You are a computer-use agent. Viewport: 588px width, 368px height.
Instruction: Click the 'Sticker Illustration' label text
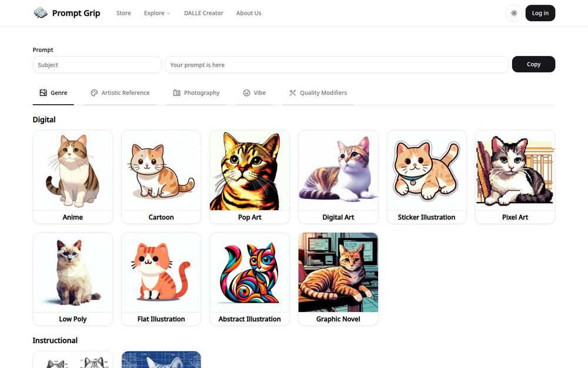pos(426,217)
